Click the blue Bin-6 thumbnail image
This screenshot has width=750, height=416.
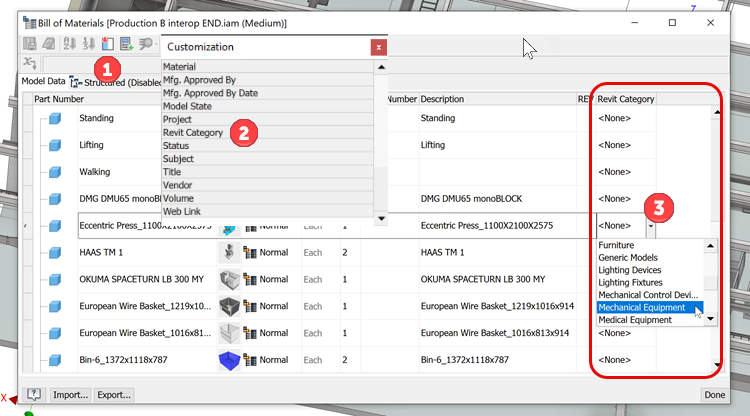click(229, 360)
